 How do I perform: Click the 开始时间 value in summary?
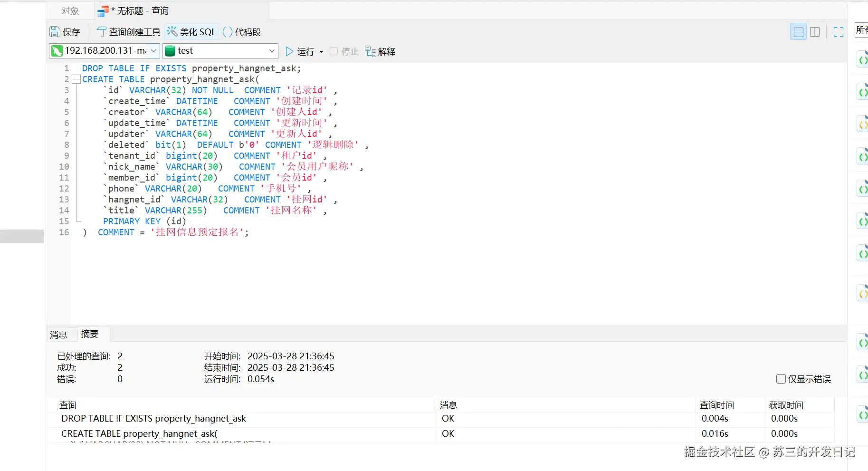click(x=291, y=356)
